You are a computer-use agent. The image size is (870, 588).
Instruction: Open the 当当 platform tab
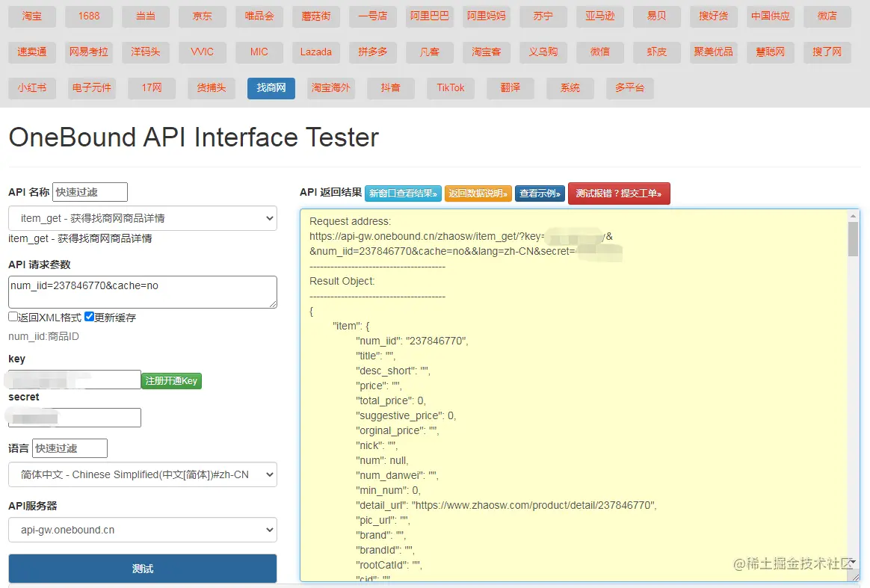point(145,16)
